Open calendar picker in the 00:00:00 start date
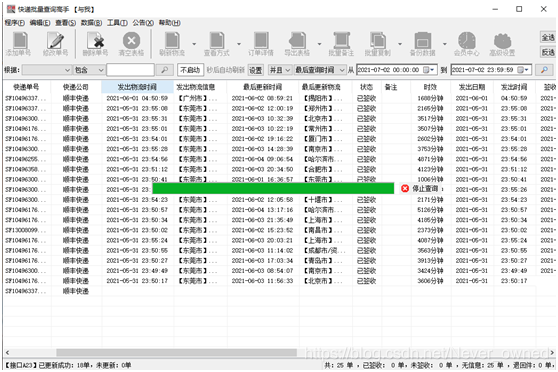The image size is (558, 372). tap(428, 70)
